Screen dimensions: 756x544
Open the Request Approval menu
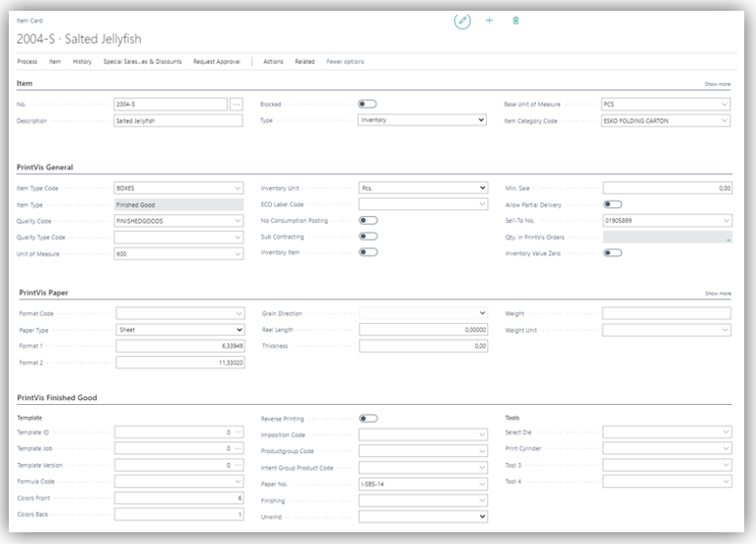[x=216, y=62]
